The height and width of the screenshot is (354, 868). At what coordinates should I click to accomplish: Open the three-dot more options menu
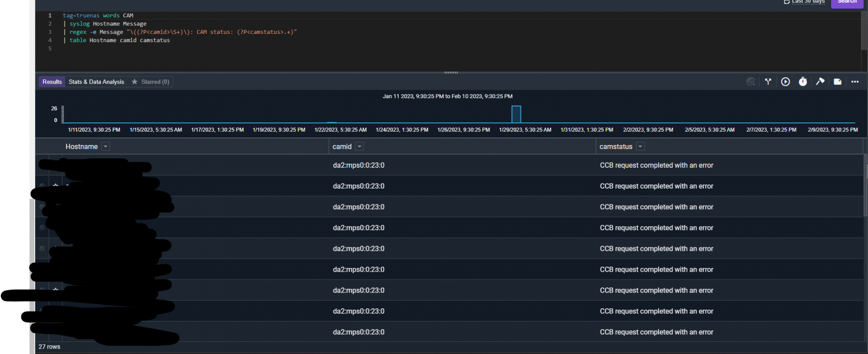click(855, 82)
